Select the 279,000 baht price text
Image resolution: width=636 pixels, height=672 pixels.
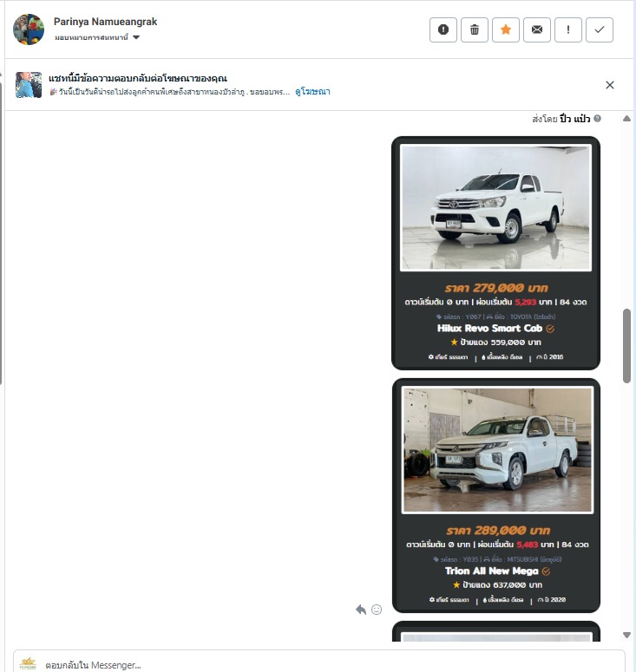496,288
